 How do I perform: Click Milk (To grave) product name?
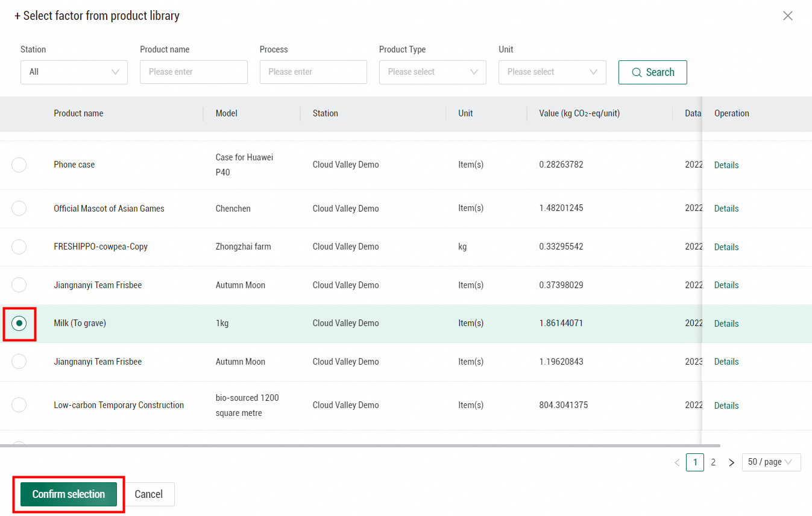80,323
